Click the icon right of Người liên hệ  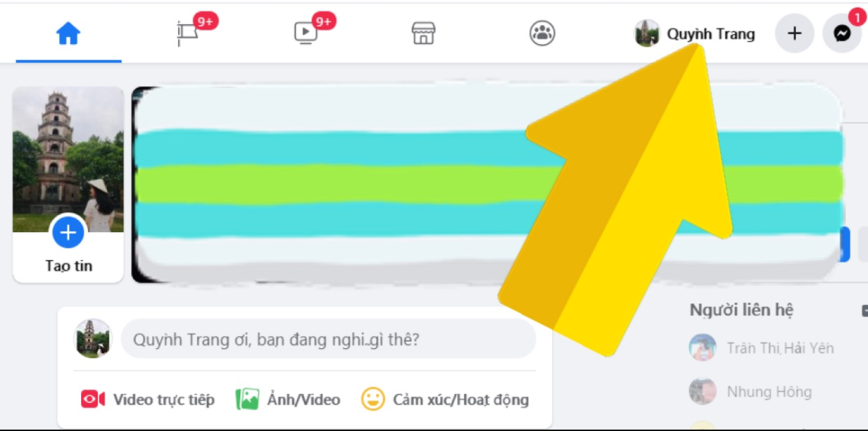coord(865,311)
